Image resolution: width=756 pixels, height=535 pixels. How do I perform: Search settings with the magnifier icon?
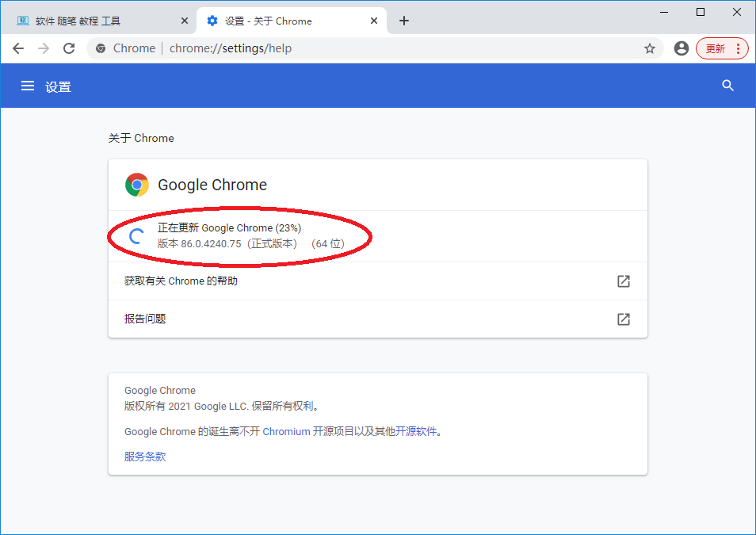tap(727, 86)
